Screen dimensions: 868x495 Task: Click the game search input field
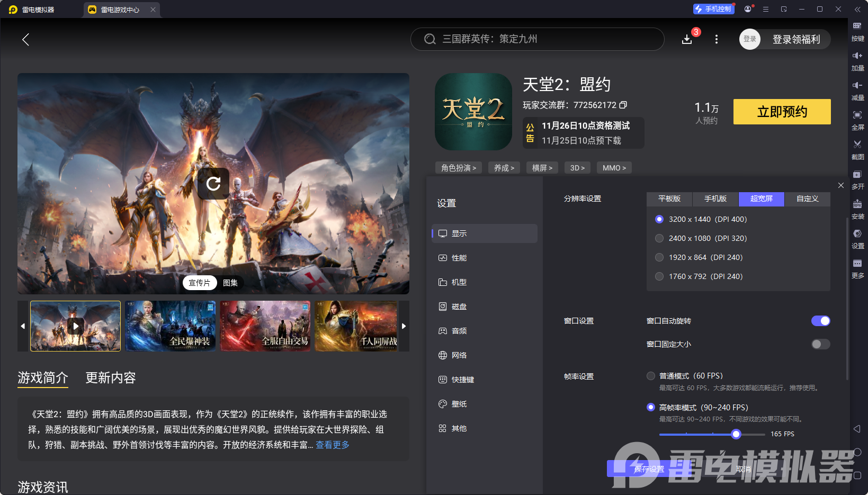[x=536, y=39]
